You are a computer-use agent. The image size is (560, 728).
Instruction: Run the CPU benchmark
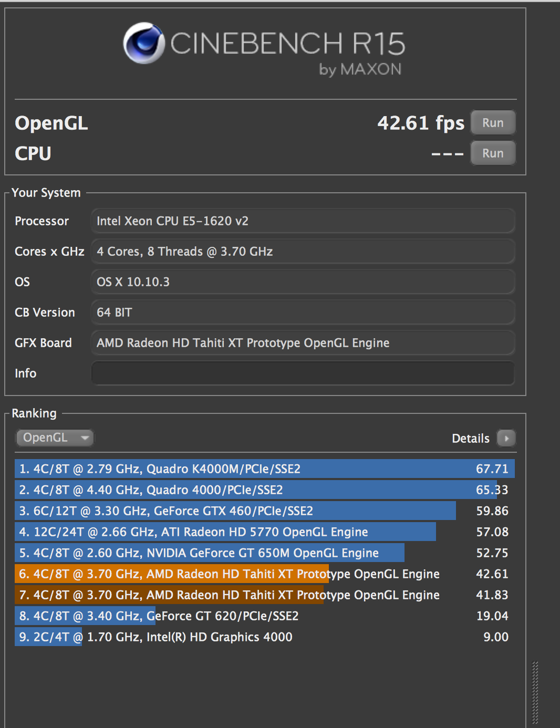click(x=492, y=153)
